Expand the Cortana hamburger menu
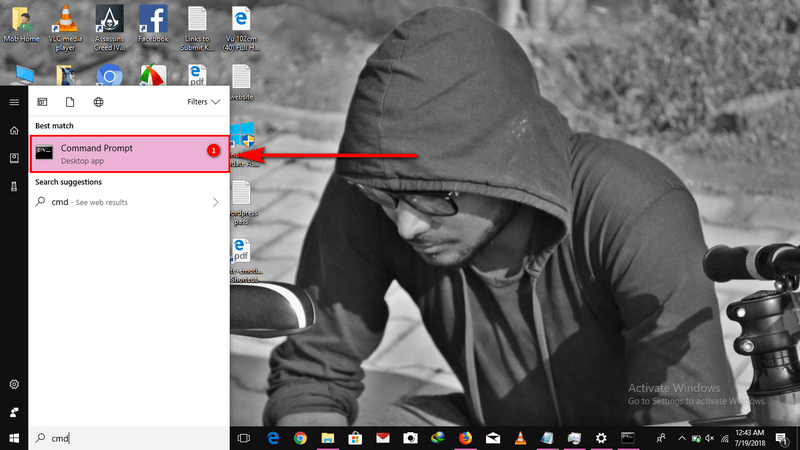 click(x=14, y=103)
